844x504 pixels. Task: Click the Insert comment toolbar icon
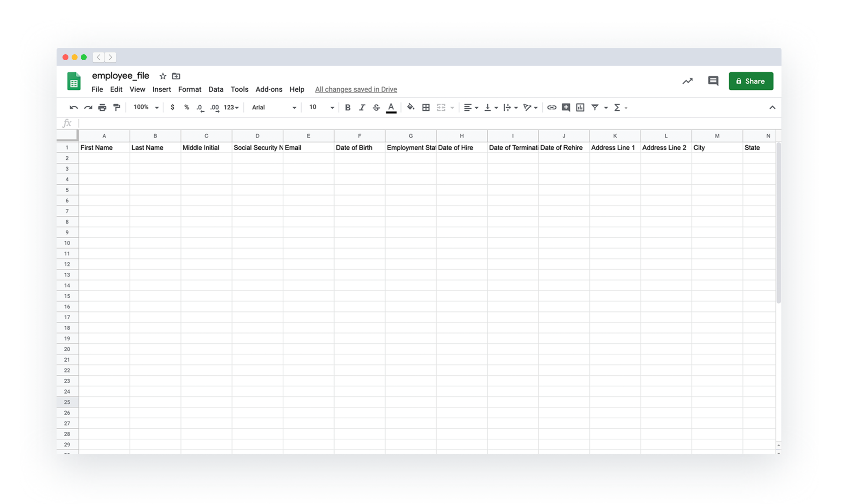566,107
